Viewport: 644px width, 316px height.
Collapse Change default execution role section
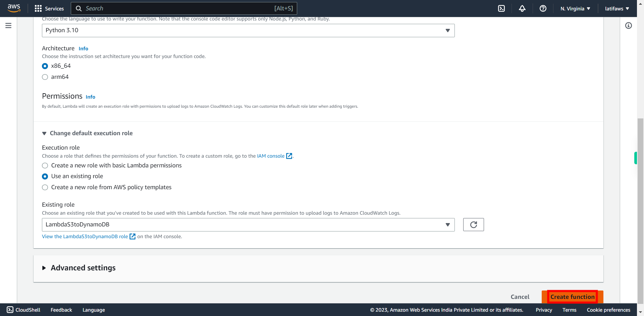[87, 133]
